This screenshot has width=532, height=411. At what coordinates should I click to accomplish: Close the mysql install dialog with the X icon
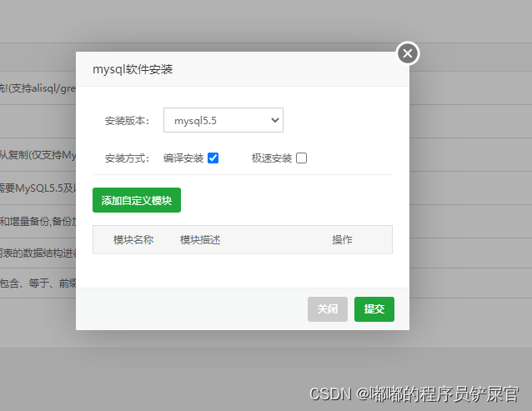[408, 53]
